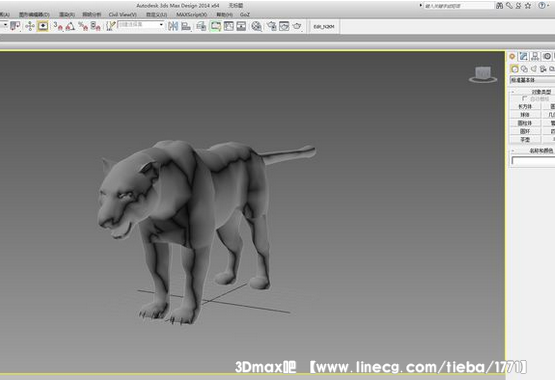Toggle the Percent Snap icon
556x384 pixels.
tap(83, 26)
